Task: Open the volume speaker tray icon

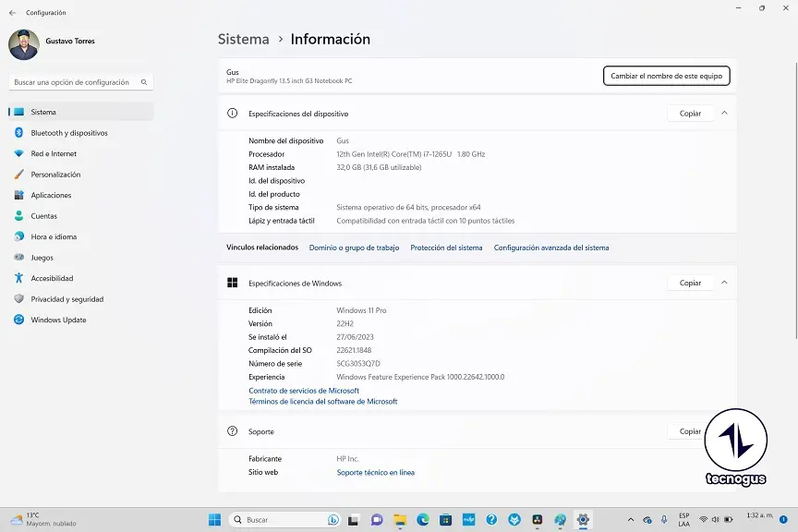Action: pos(716,520)
